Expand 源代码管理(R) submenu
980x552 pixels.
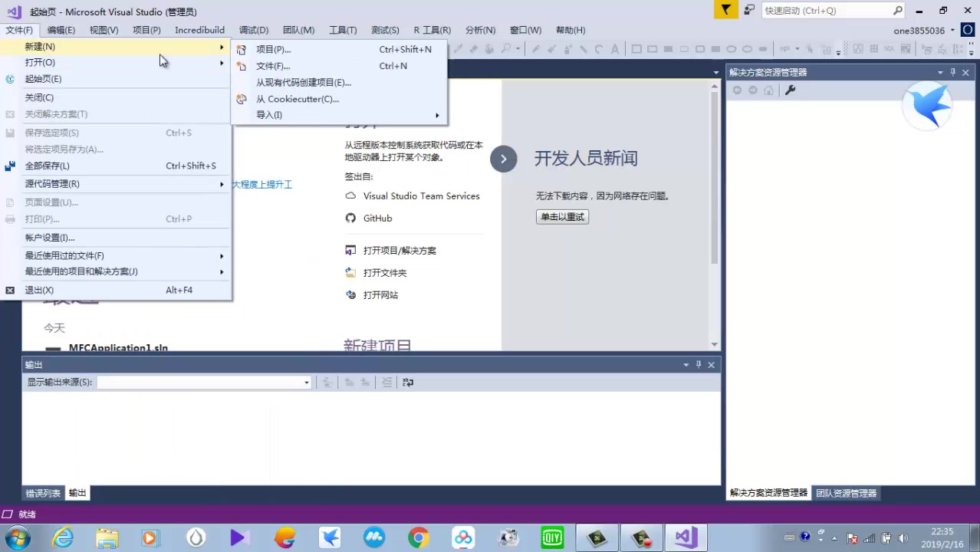point(117,184)
